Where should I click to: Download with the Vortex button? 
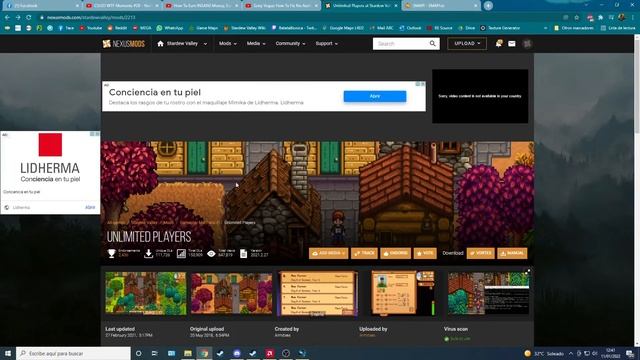480,253
